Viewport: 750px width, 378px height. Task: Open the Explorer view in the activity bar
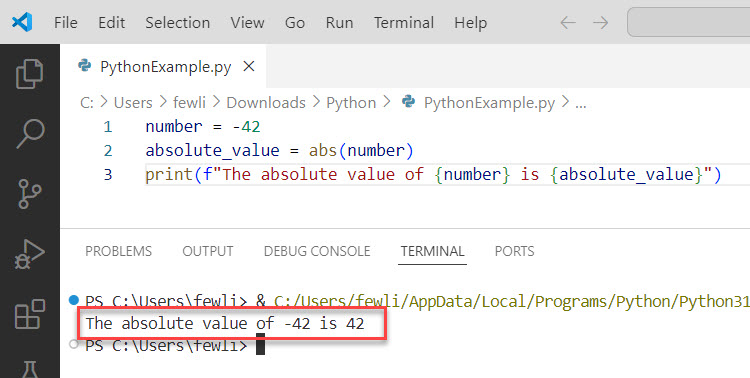pos(29,74)
